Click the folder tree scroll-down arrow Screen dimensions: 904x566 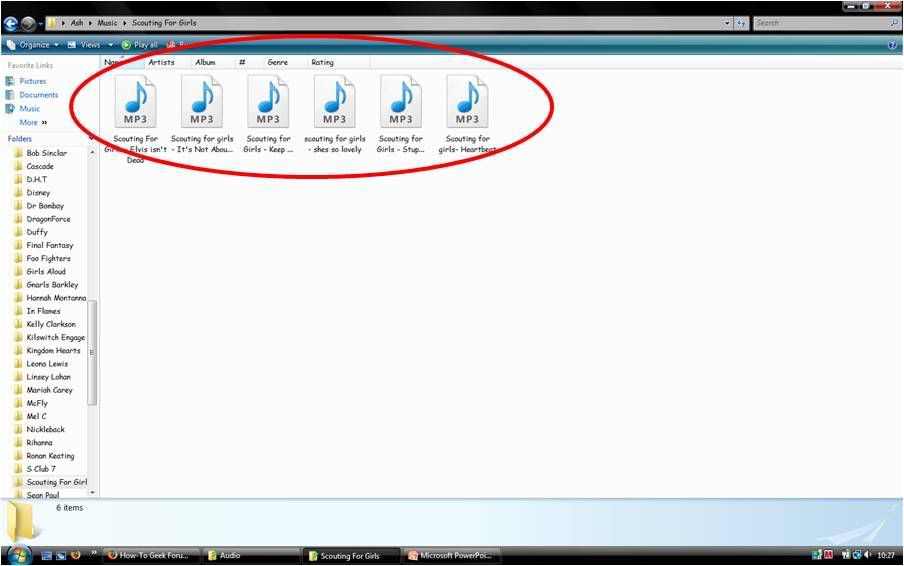coord(92,493)
